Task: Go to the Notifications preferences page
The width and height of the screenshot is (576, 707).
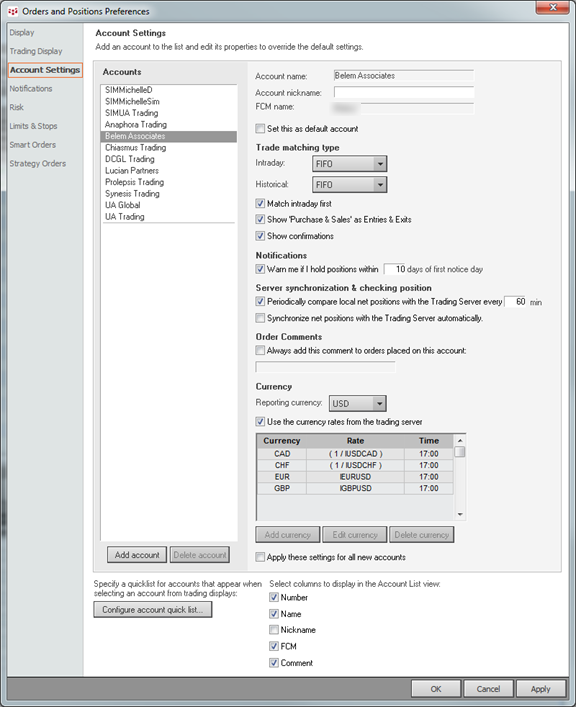Action: click(31, 88)
